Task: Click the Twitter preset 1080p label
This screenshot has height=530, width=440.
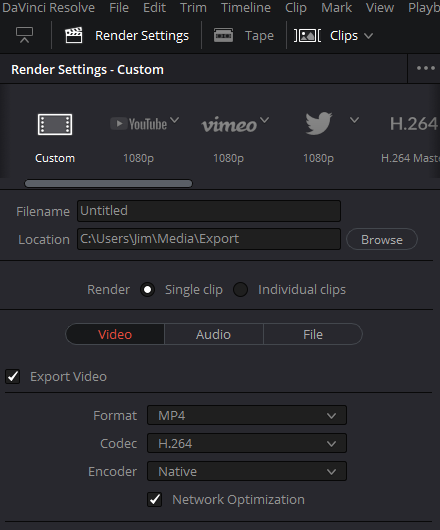Action: click(318, 158)
